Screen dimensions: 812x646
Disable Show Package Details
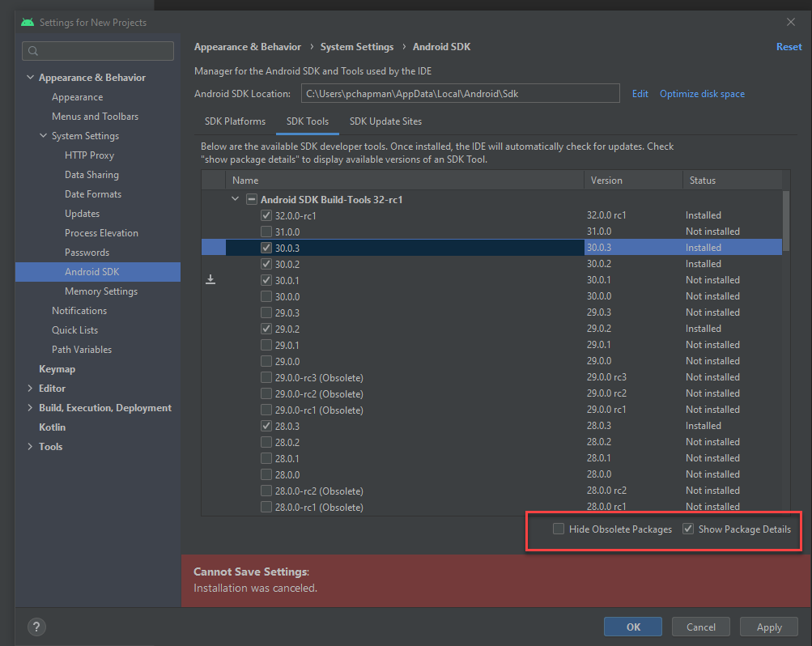click(687, 529)
